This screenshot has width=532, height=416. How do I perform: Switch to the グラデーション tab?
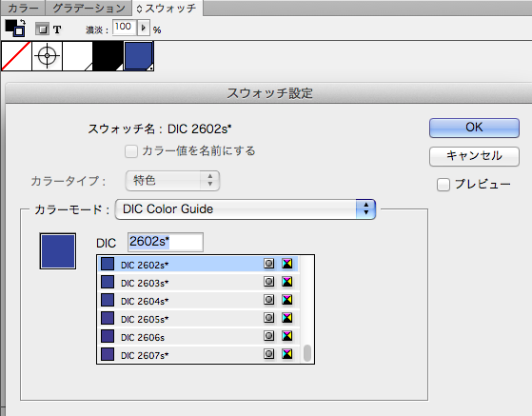89,8
